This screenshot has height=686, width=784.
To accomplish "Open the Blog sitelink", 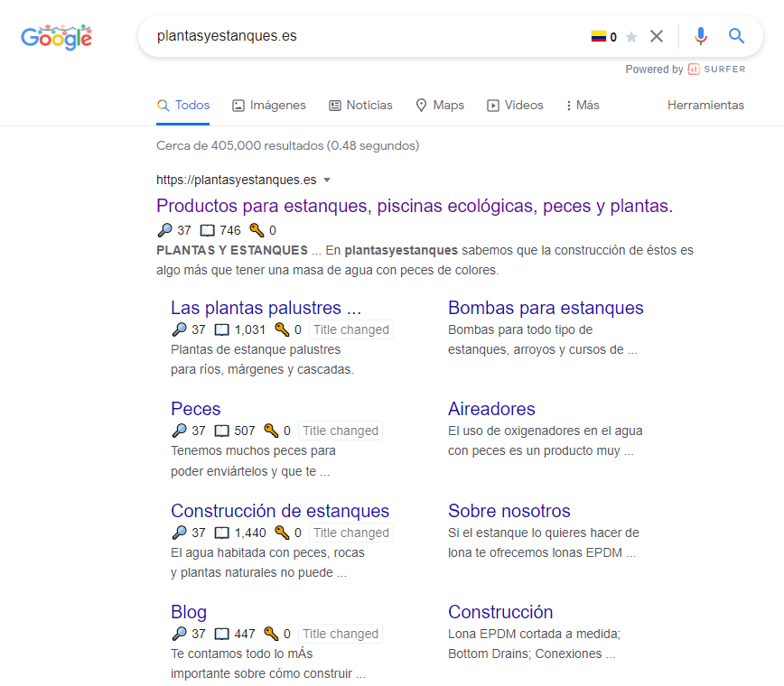I will point(189,612).
